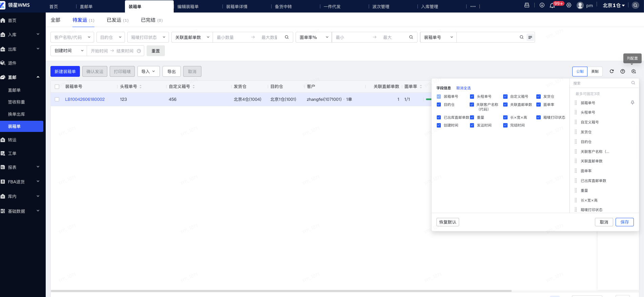644x297 pixels.
Task: Open more tabs ellipsis in tab bar
Action: tap(473, 6)
